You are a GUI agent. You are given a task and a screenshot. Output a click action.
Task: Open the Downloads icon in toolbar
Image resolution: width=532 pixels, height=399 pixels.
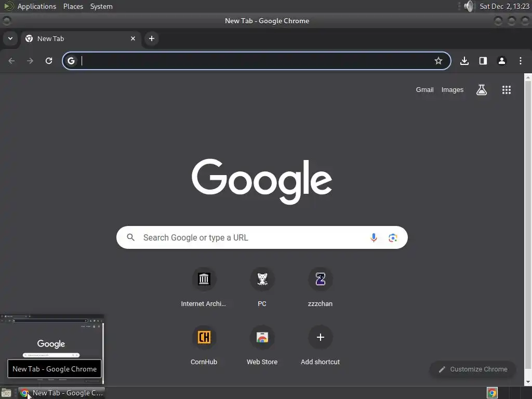[x=464, y=61]
